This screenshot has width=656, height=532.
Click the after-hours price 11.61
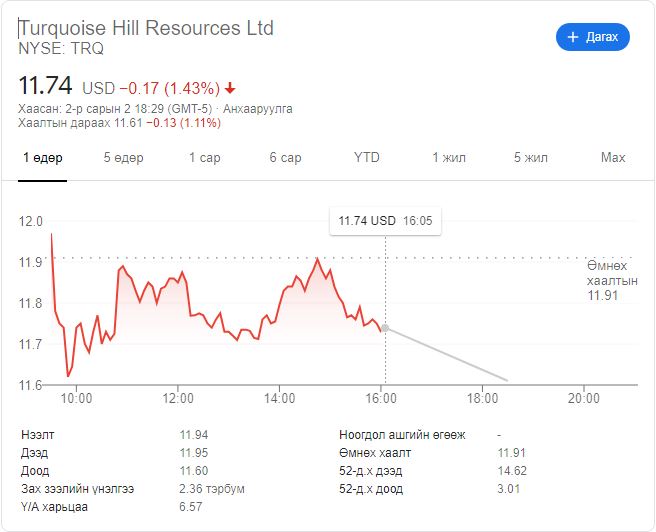point(128,123)
